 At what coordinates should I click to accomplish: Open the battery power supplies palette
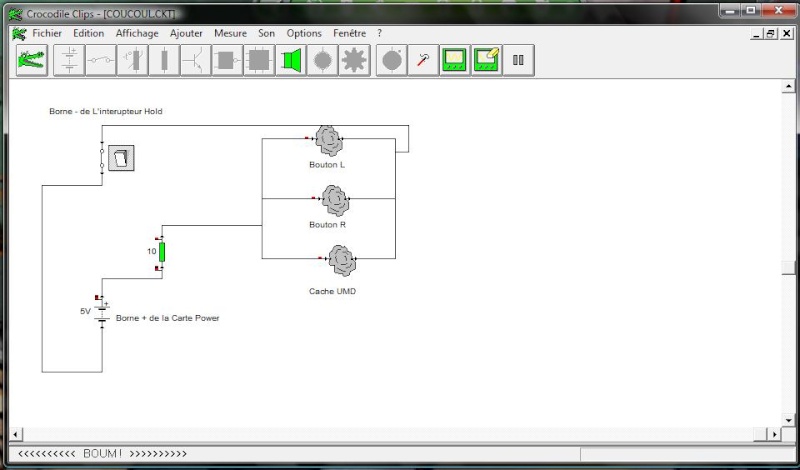(69, 60)
